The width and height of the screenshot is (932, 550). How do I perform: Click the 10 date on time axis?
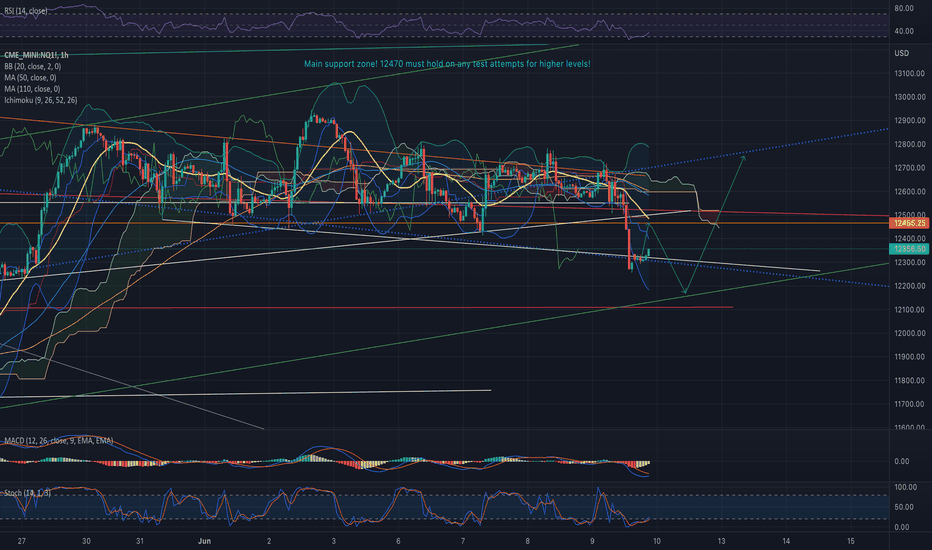(x=657, y=541)
